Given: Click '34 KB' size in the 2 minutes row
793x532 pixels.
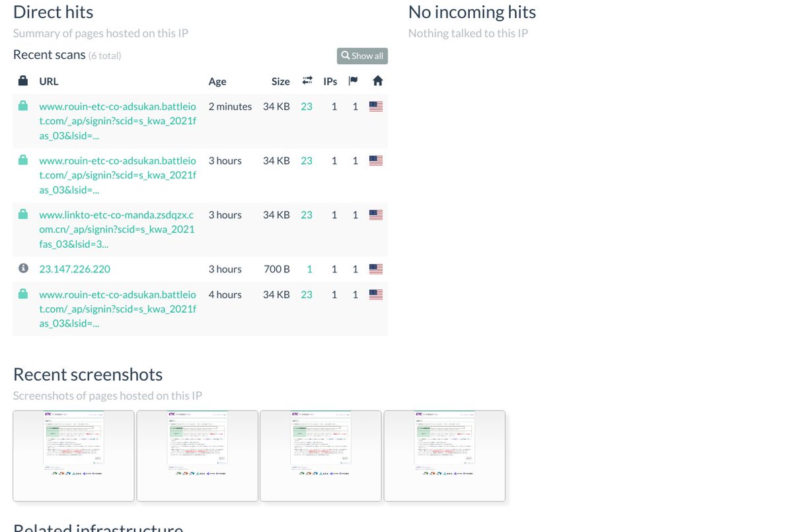Looking at the screenshot, I should 276,106.
